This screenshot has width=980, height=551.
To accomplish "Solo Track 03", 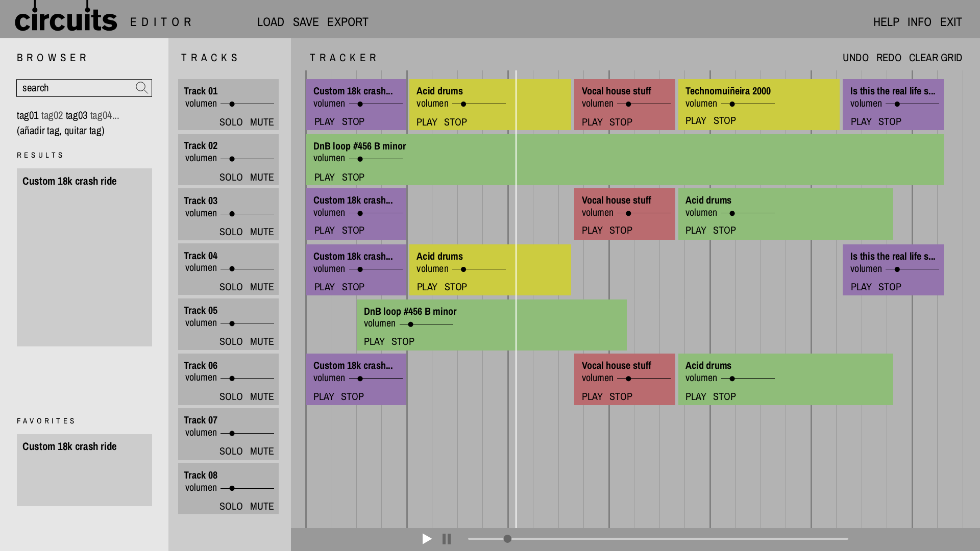I will click(x=231, y=232).
